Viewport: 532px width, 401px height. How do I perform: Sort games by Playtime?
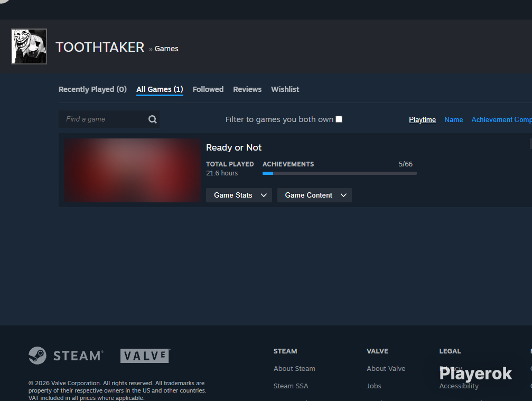pos(422,119)
